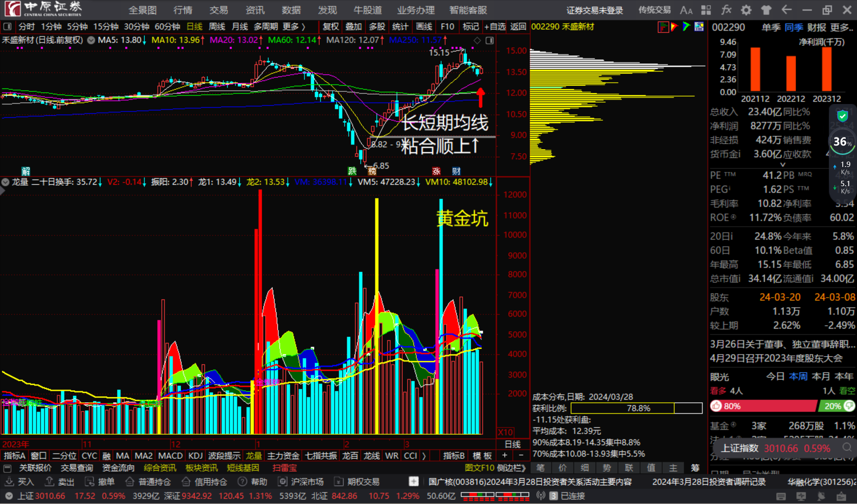
Task: Search using the magnifier beside 上证指数
Action: [x=847, y=448]
